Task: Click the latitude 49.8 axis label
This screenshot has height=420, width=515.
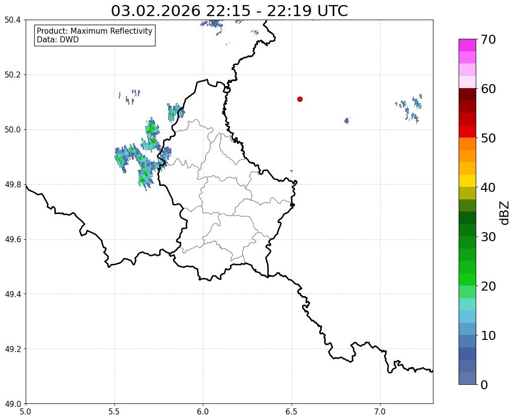Action: tap(13, 185)
